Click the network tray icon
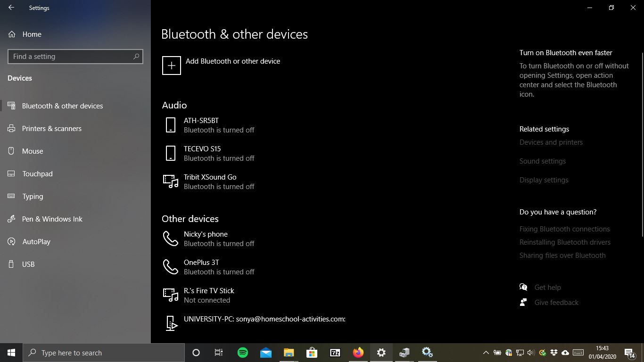Screen dimensions: 644x362 (520, 353)
